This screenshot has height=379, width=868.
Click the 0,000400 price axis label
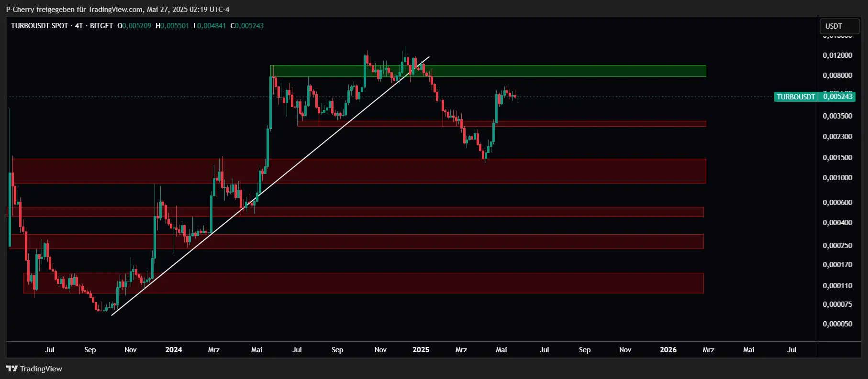(837, 223)
